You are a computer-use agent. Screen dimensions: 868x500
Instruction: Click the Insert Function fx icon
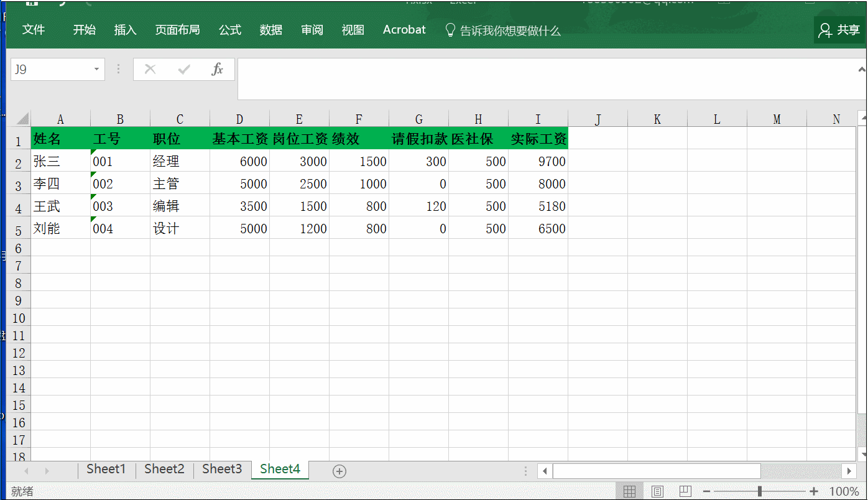click(217, 69)
